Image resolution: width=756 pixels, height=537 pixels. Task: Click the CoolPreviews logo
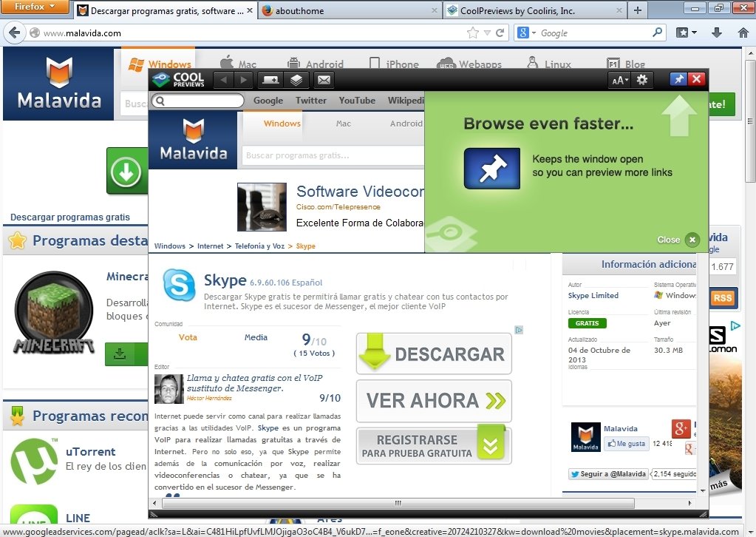coord(178,80)
